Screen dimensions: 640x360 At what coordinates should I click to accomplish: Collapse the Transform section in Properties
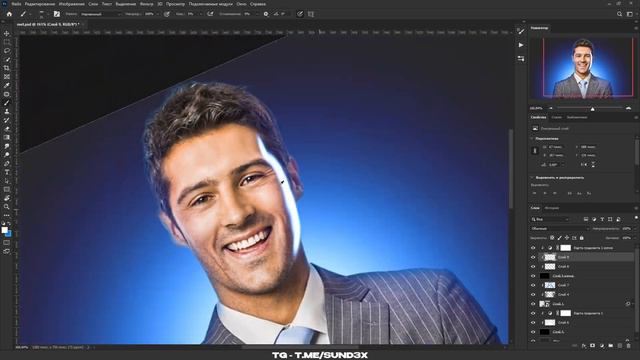532,139
